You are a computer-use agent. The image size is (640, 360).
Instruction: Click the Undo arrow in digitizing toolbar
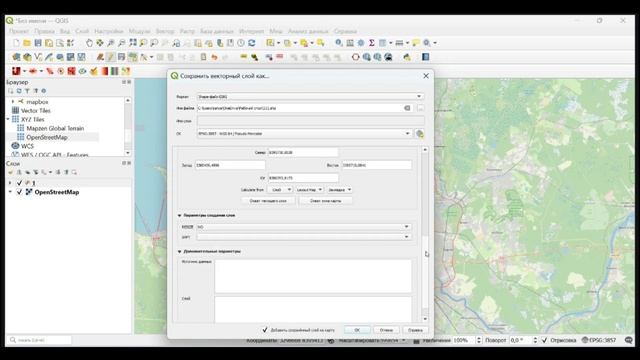pyautogui.click(x=214, y=57)
